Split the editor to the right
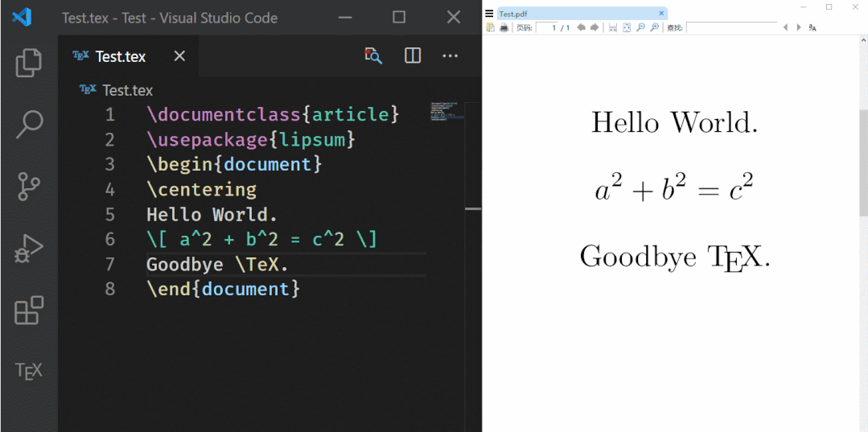The height and width of the screenshot is (432, 868). [x=413, y=56]
